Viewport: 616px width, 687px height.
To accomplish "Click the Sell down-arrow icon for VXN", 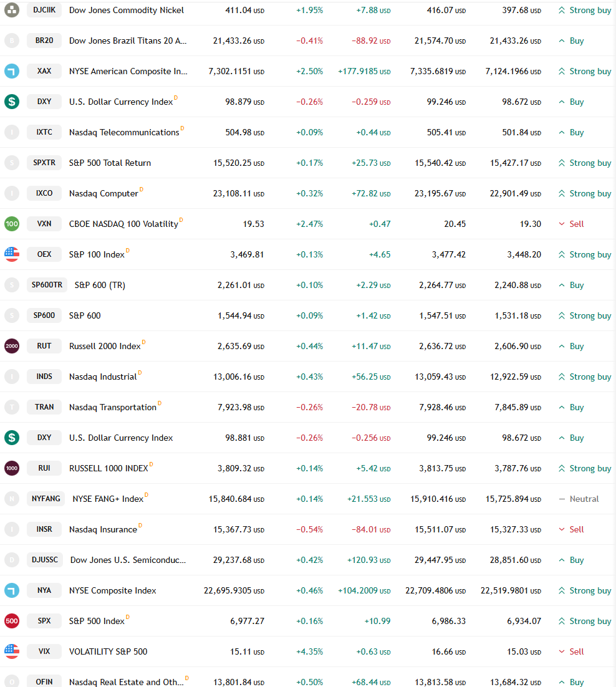I will coord(562,224).
